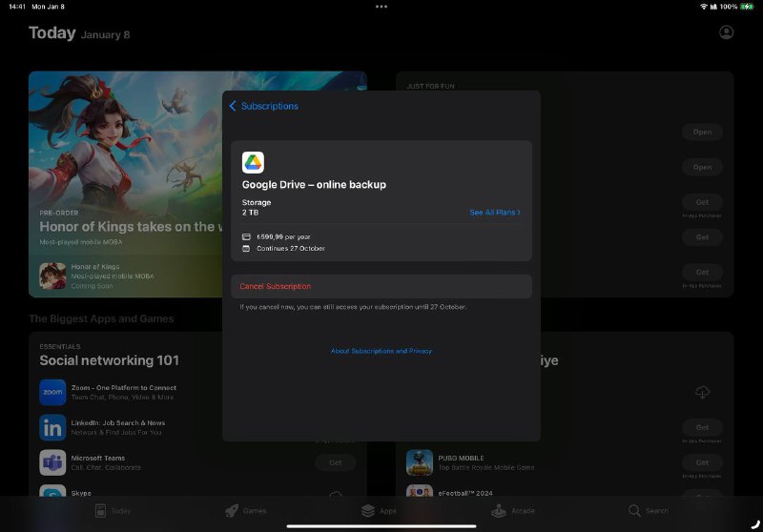The height and width of the screenshot is (532, 763).
Task: Switch to the Search tab
Action: pos(649,511)
